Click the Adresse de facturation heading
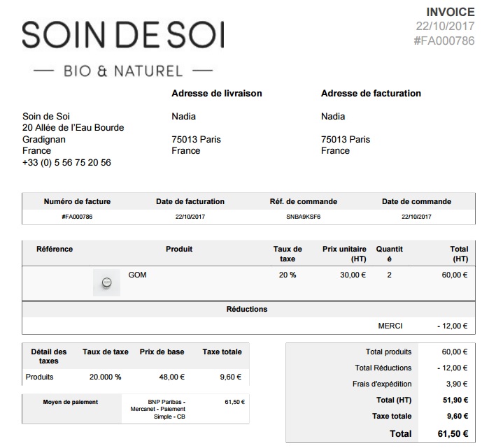 (371, 93)
